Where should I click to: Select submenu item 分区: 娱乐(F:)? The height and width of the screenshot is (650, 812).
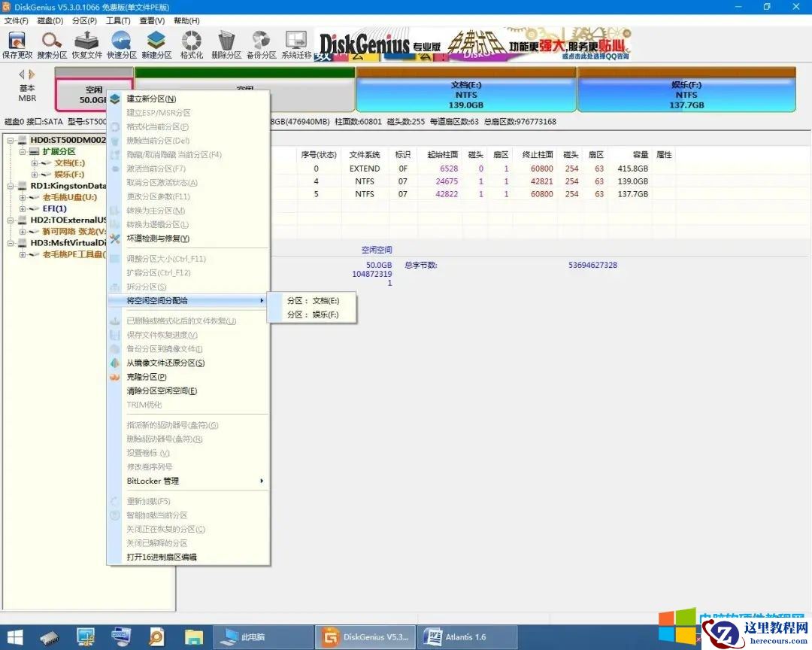312,314
